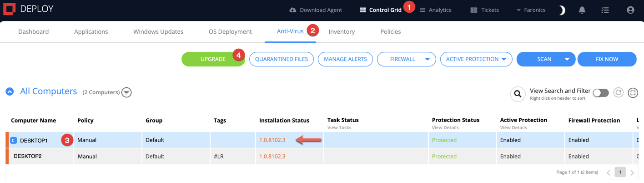Switch to the Windows Updates tab
Image resolution: width=644 pixels, height=183 pixels.
[158, 32]
